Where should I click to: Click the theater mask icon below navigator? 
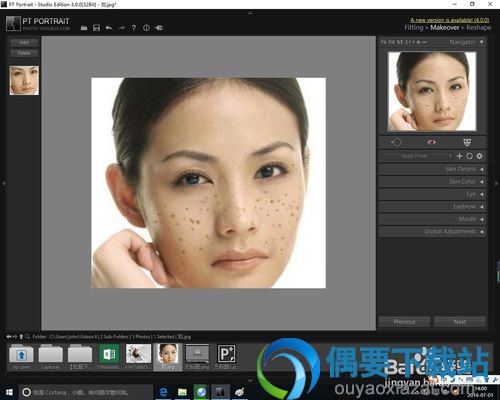[x=467, y=142]
